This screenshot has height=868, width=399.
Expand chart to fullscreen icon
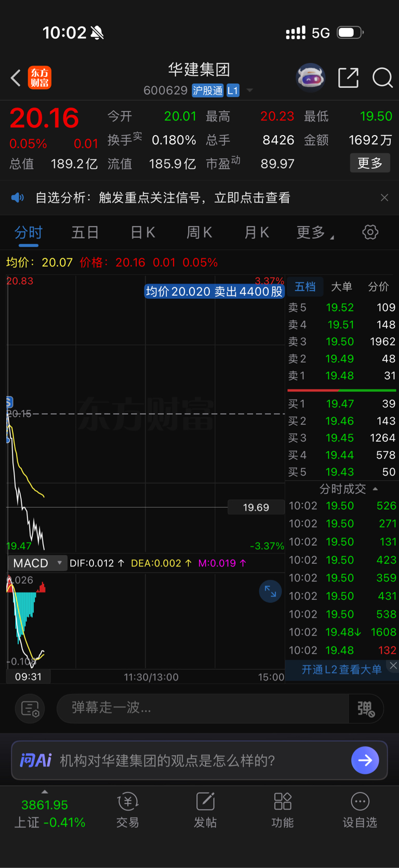click(x=270, y=591)
